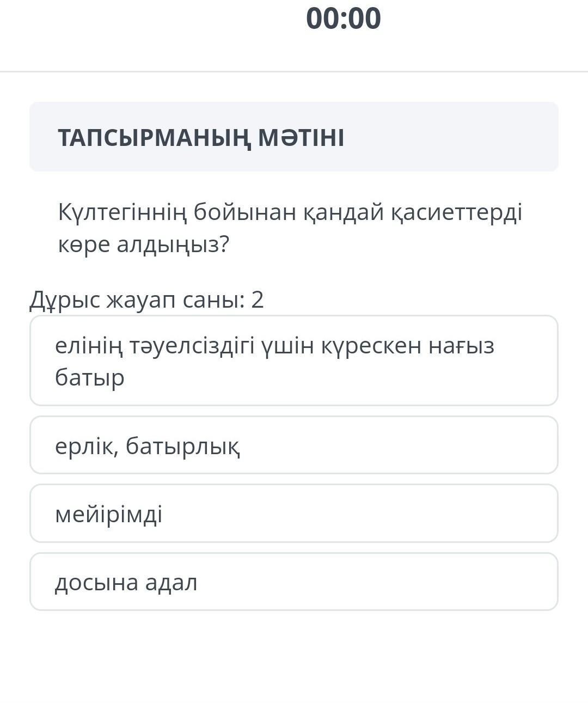Tap the word "ерлік" in second option

point(85,447)
